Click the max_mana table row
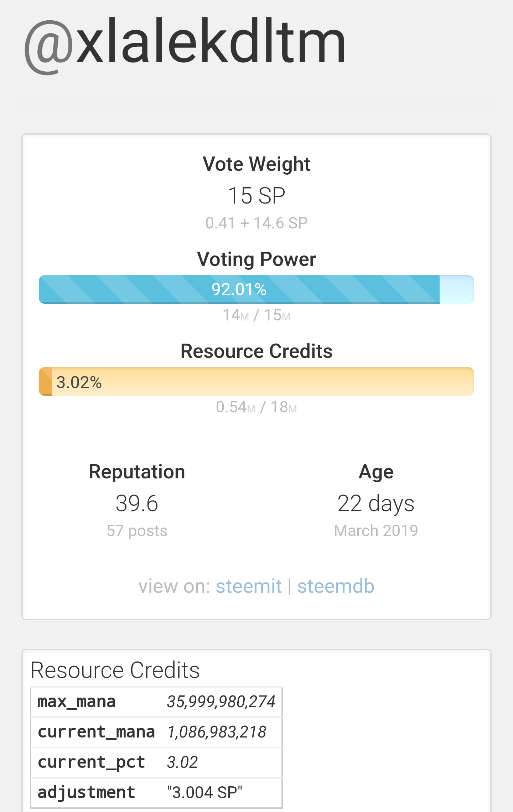 (x=156, y=702)
